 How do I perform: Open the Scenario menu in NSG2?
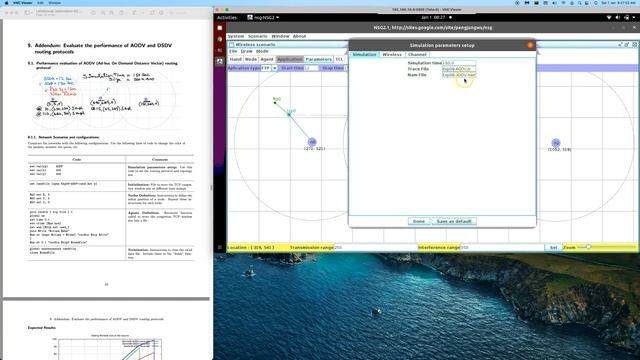[258, 36]
